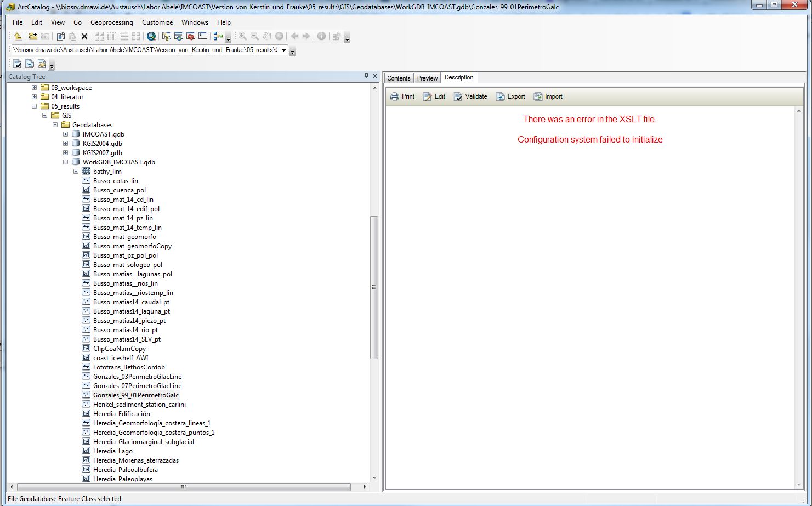The width and height of the screenshot is (812, 506).
Task: Collapse the Geodatabases folder
Action: (55, 125)
